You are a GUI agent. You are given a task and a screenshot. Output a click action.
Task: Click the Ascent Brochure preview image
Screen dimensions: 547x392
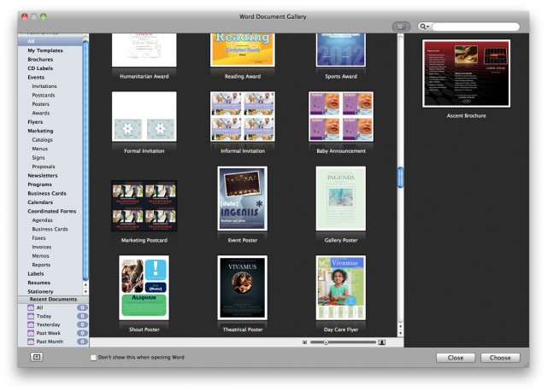466,73
